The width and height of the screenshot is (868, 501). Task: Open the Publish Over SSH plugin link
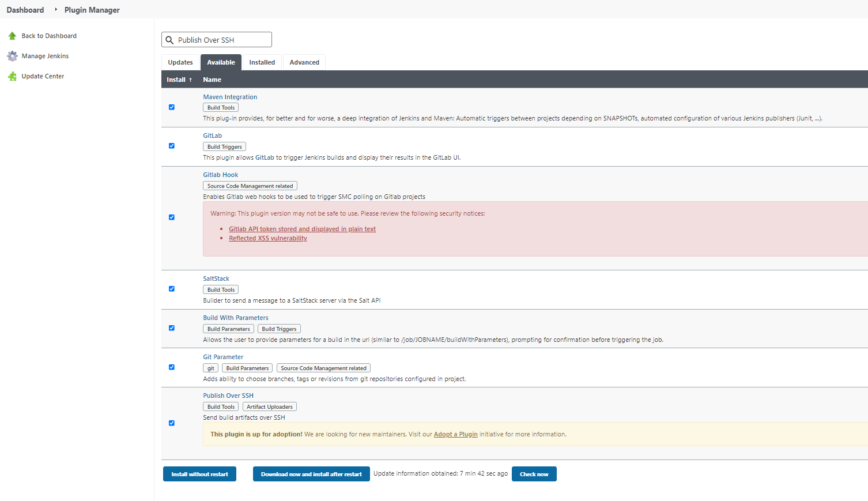(228, 395)
